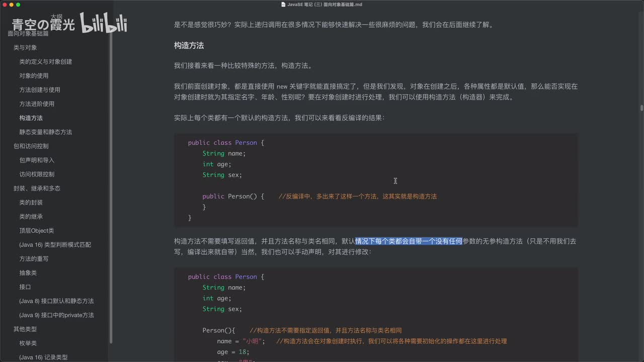
Task: Select 类的继承 outline entry
Action: pos(31,217)
